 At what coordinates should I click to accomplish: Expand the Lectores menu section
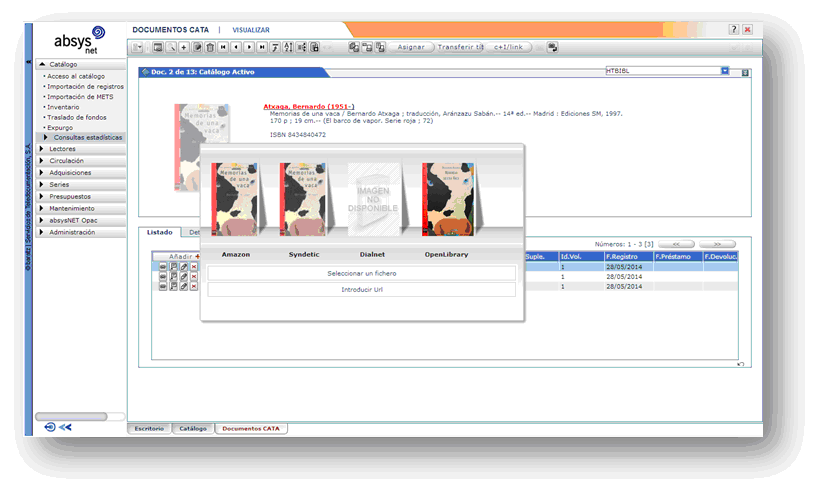pyautogui.click(x=62, y=149)
